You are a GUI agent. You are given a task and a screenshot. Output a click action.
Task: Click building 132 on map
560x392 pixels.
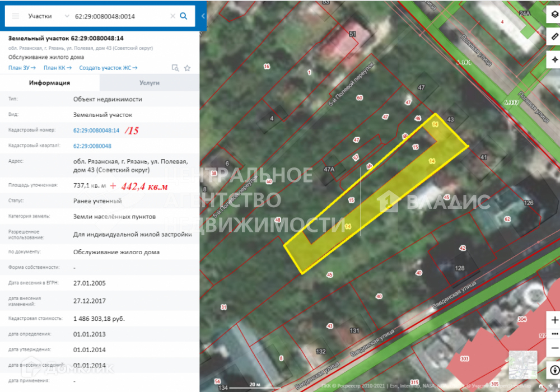tap(321, 351)
